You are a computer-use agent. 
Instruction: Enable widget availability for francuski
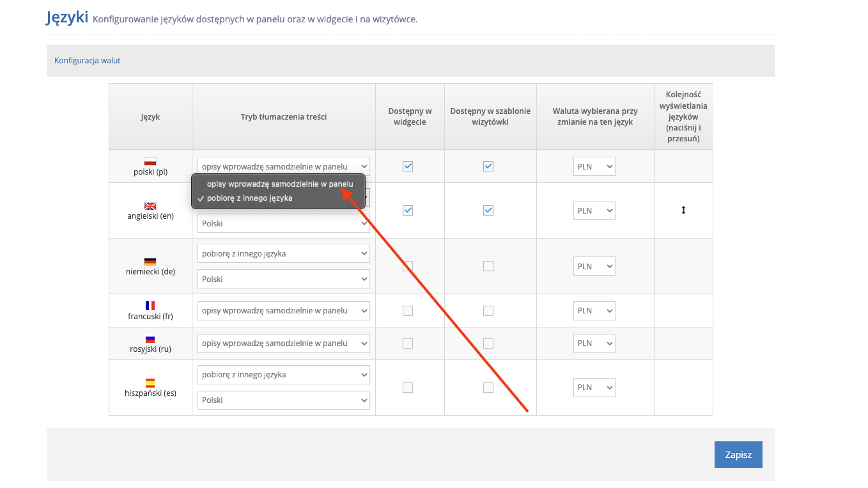(x=408, y=311)
